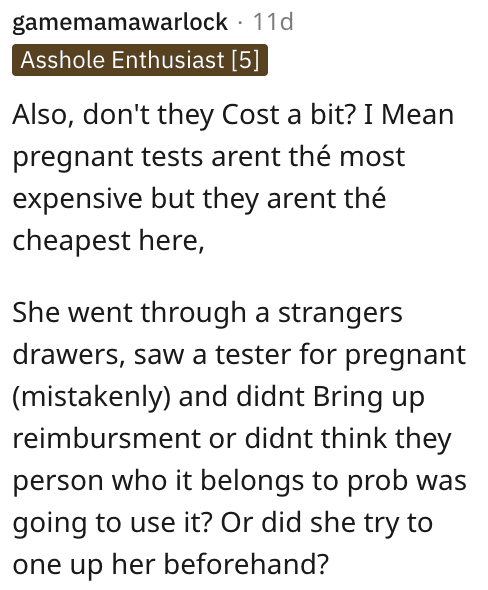Open gamemamawarlock's user profile

coord(120,22)
